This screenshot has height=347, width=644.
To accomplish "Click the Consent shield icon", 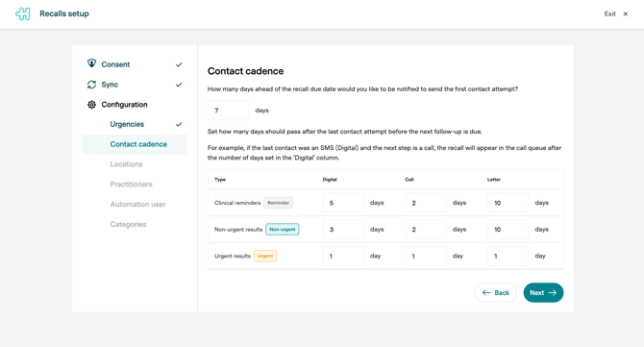I will pos(91,63).
